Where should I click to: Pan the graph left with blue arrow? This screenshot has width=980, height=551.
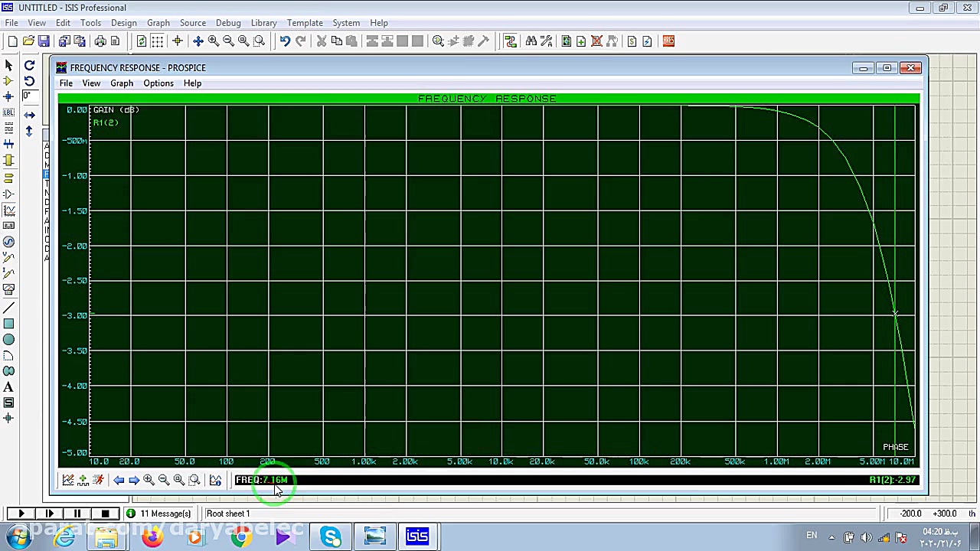click(x=119, y=480)
